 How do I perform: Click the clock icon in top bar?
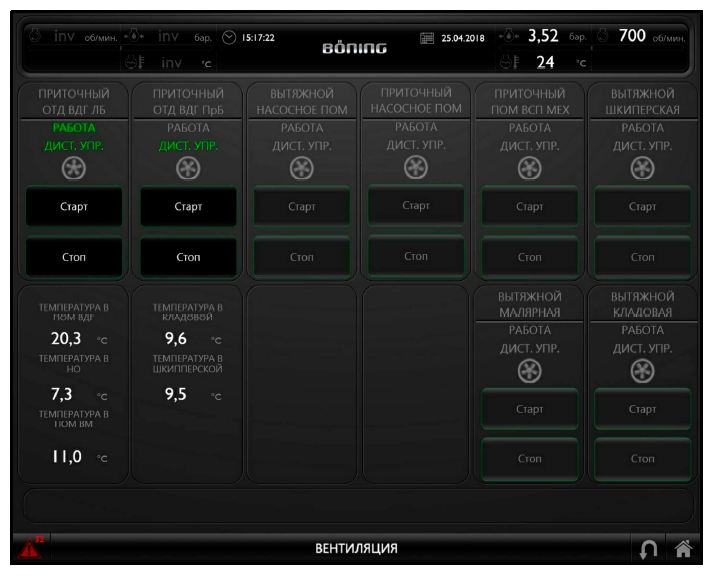[229, 38]
